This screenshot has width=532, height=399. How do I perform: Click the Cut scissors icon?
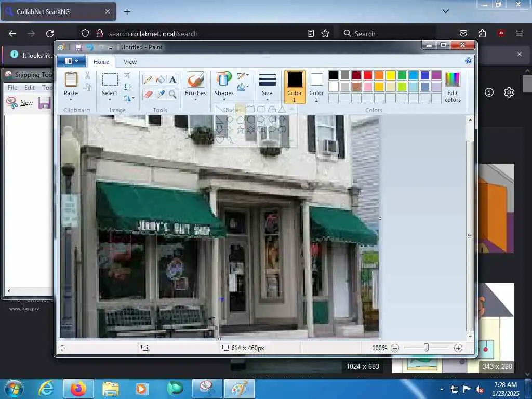tap(87, 75)
